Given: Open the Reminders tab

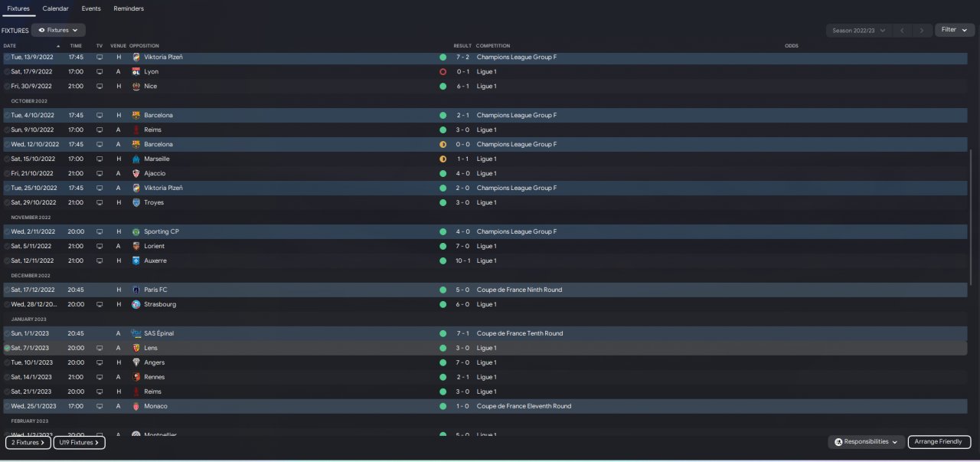Looking at the screenshot, I should 129,8.
